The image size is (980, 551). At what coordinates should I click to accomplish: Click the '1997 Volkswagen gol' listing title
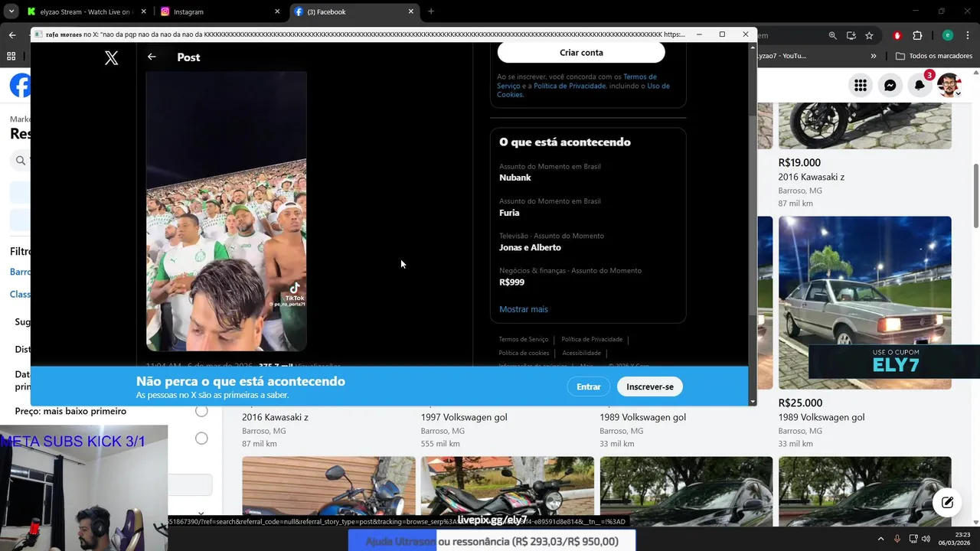click(464, 417)
